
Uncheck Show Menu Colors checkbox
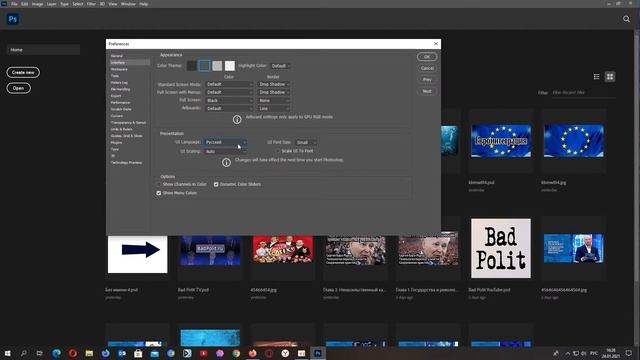tap(159, 193)
